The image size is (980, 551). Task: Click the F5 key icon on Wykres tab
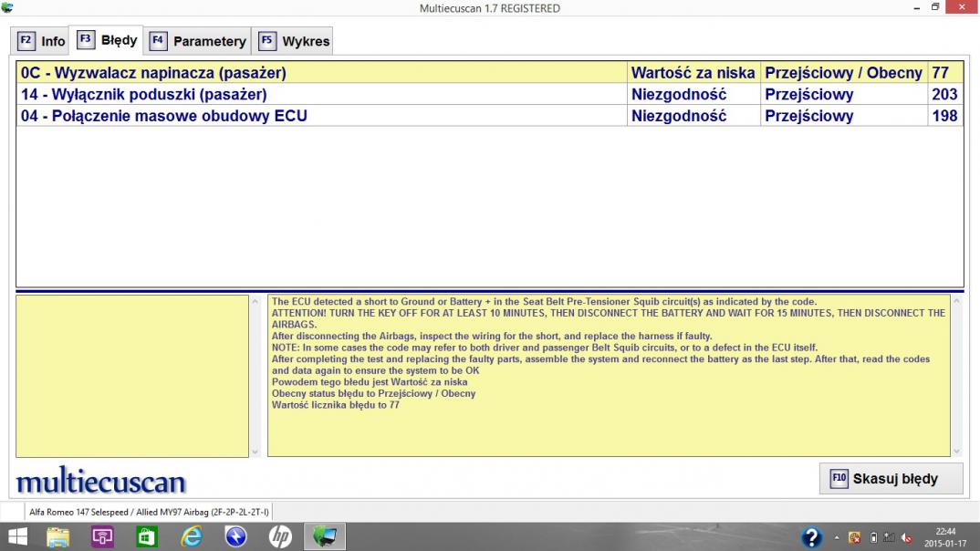pyautogui.click(x=266, y=41)
